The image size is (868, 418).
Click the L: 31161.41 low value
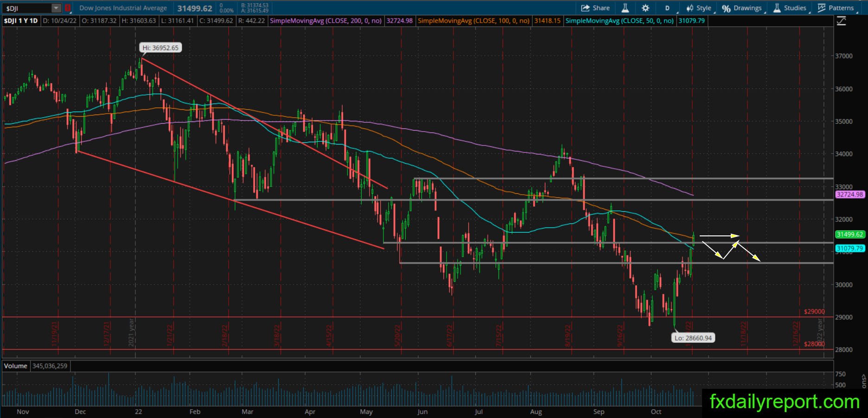pos(178,21)
